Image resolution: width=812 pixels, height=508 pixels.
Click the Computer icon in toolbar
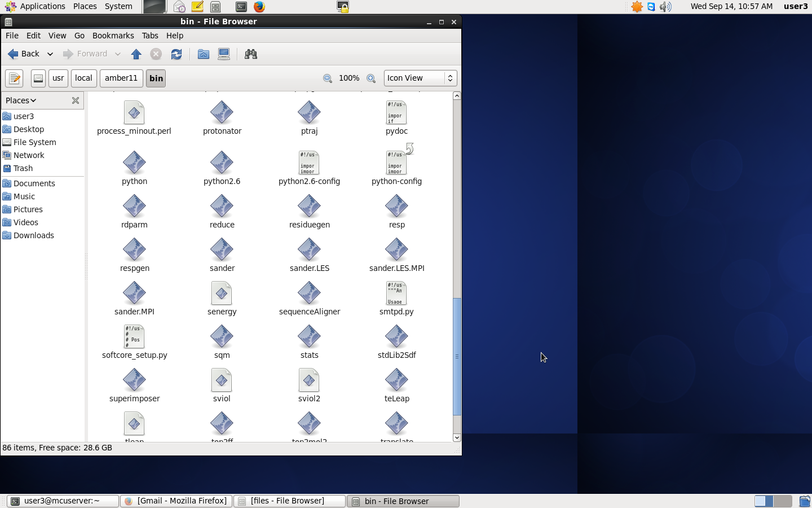click(x=224, y=54)
